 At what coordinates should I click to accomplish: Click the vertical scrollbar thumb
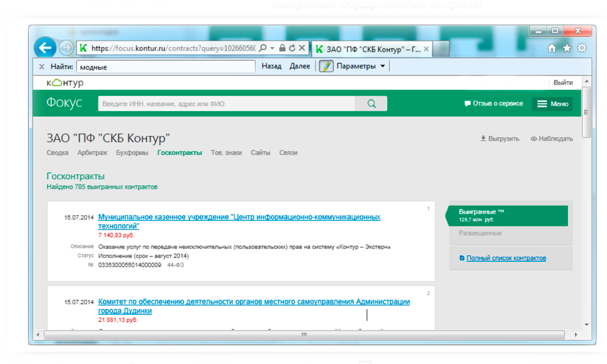tap(587, 112)
